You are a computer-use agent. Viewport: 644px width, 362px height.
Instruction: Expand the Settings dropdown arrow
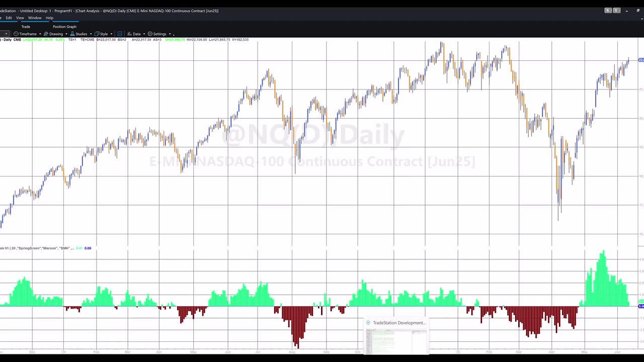coord(170,34)
